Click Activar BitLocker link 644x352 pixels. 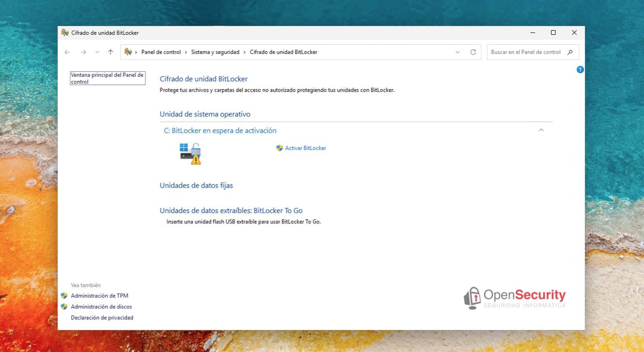coord(305,148)
